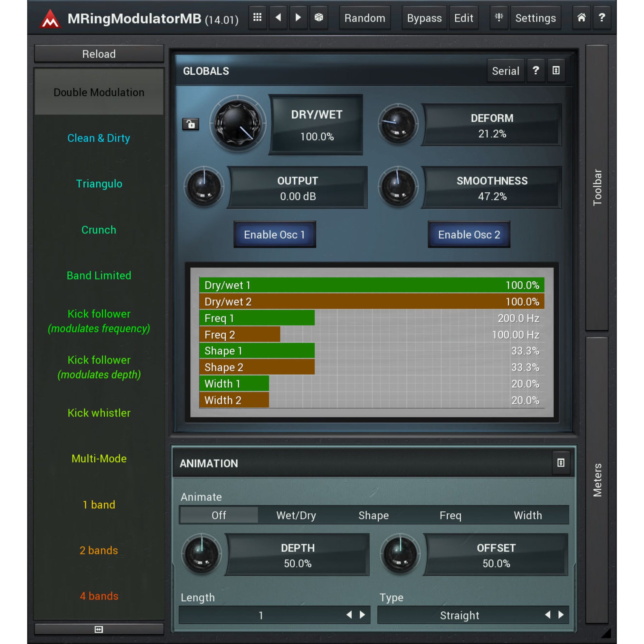644x644 pixels.
Task: Expand the Meters side panel
Action: click(597, 480)
